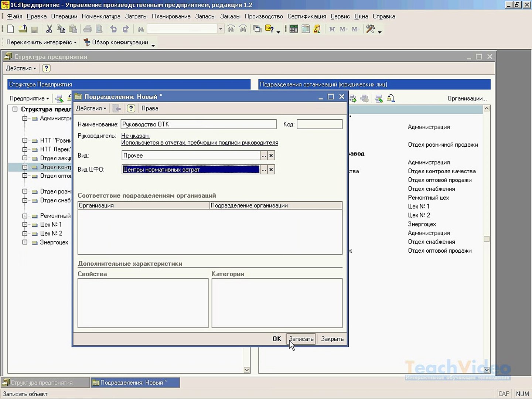
Task: Open the calculator icon in toolbar
Action: pyautogui.click(x=294, y=29)
